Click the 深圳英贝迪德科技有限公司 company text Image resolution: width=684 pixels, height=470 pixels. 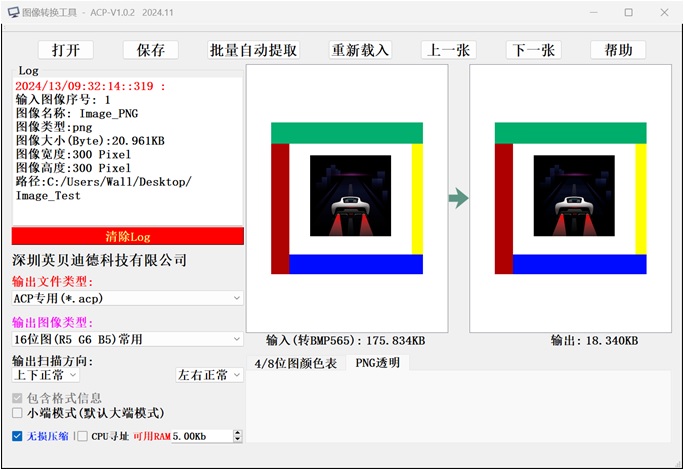pos(99,260)
